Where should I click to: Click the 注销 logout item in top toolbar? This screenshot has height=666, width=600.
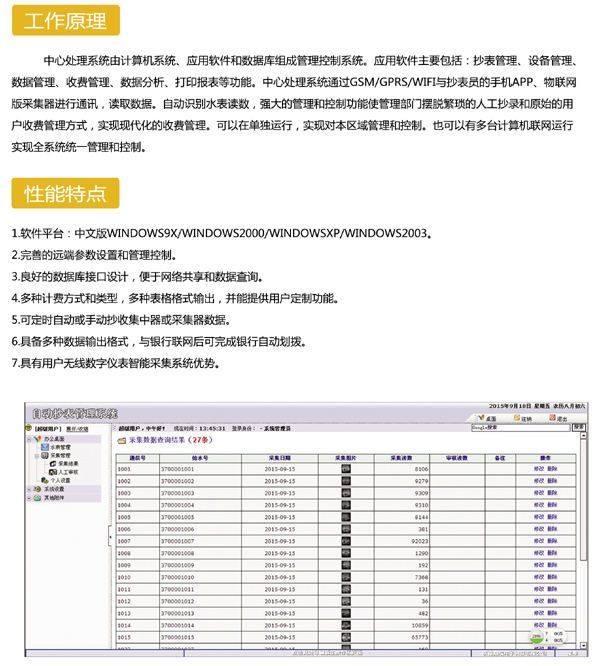523,418
